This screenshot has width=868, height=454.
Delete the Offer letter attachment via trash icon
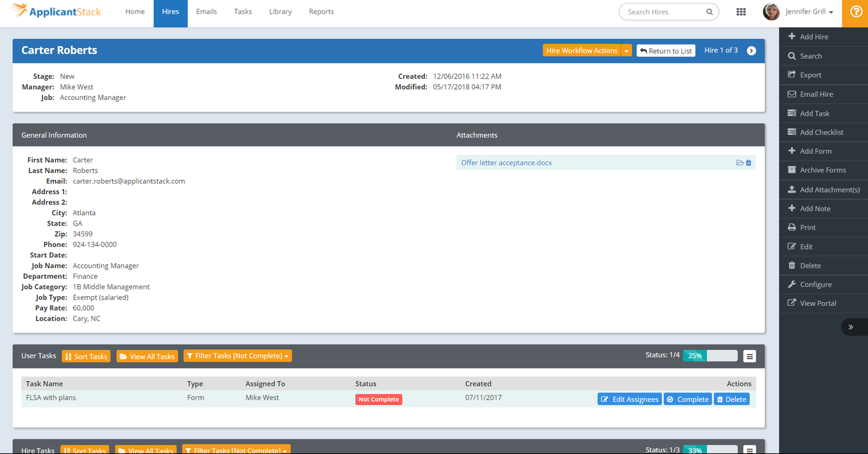click(x=748, y=163)
